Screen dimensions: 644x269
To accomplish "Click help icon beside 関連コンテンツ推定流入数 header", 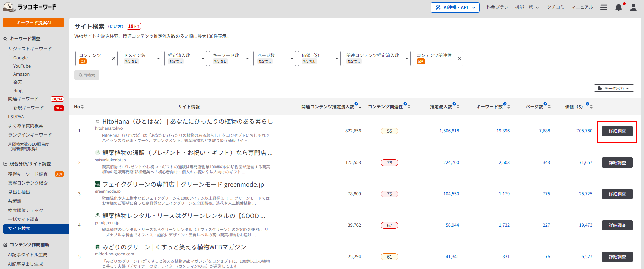I will pyautogui.click(x=356, y=104).
